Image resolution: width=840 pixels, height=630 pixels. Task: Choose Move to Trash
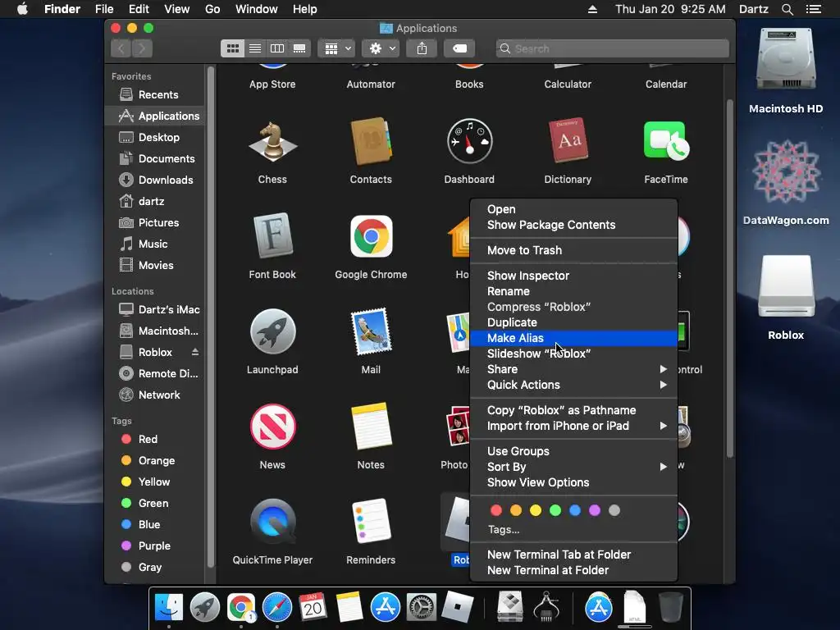point(573,250)
